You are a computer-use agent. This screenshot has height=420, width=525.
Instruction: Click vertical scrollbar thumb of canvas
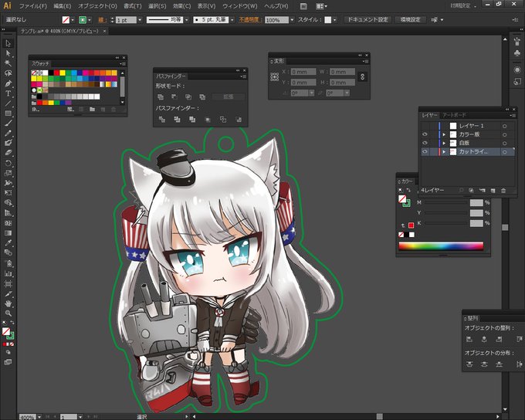point(505,228)
